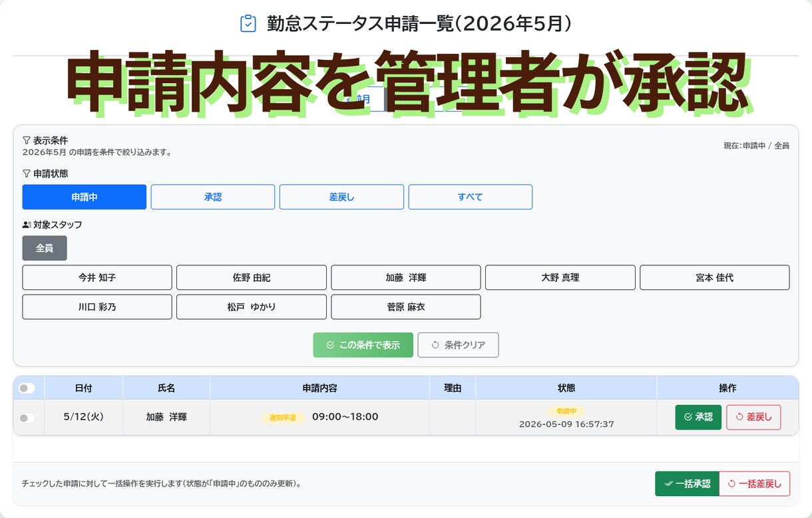The height and width of the screenshot is (518, 812).
Task: Choose staff 加藤 洋輝 filter button
Action: coord(406,277)
